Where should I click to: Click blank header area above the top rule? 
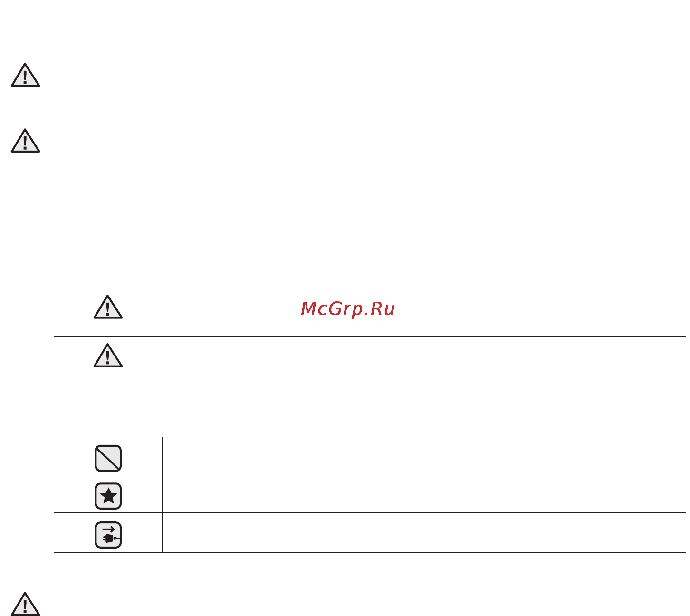pyautogui.click(x=345, y=27)
